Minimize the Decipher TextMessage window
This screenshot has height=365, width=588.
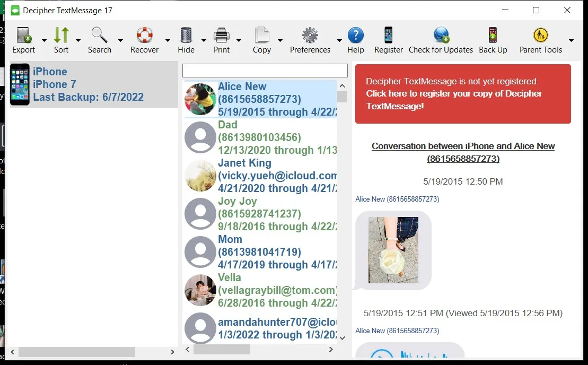point(505,10)
